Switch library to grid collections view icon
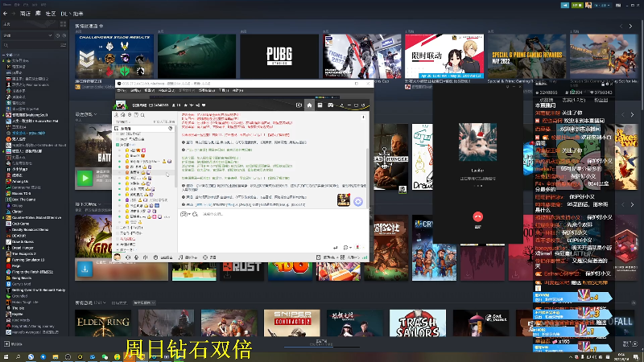This screenshot has width=644, height=362. [x=64, y=25]
